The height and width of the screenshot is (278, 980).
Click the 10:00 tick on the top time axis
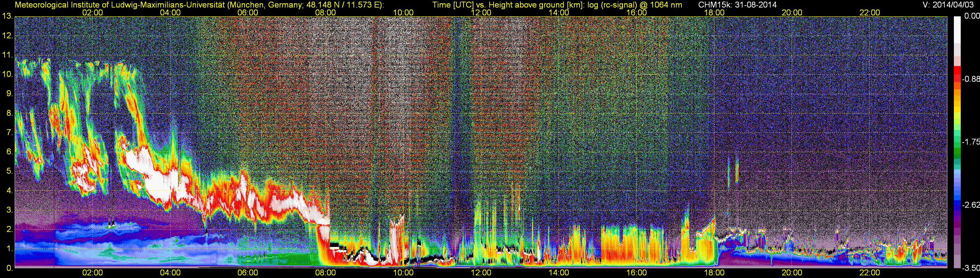403,12
